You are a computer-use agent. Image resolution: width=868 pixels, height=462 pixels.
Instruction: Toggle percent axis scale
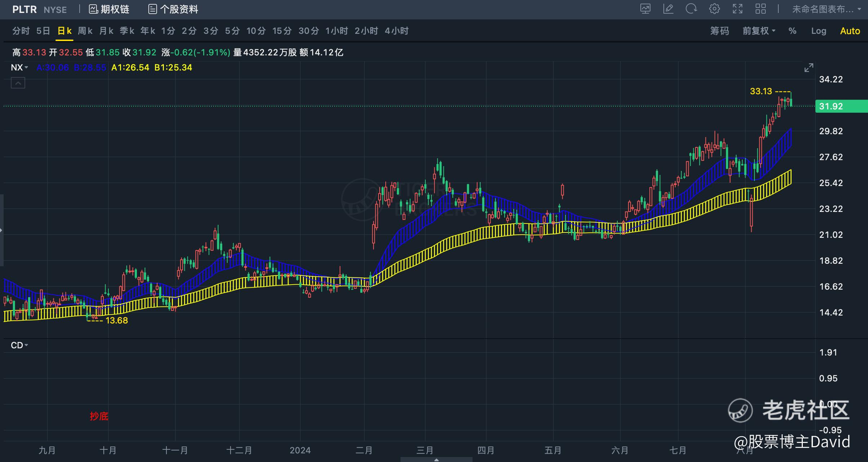coord(792,31)
